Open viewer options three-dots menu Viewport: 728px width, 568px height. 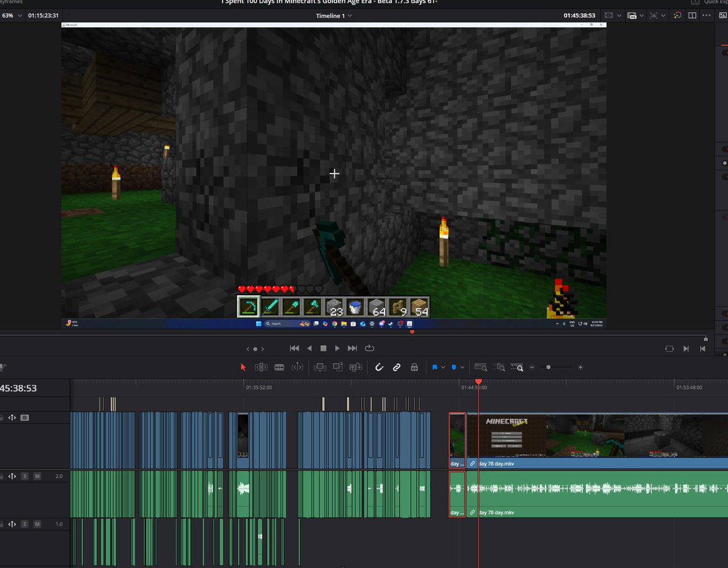coord(707,15)
